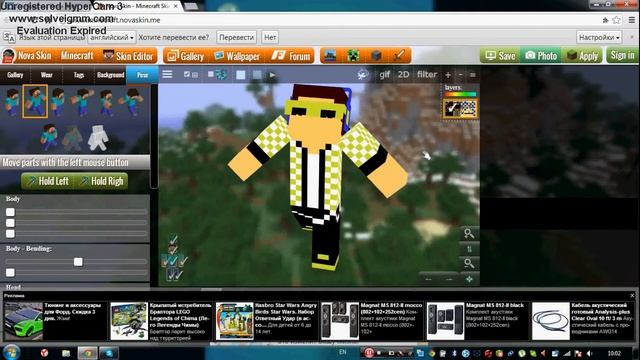This screenshot has width=640, height=360.
Task: Open the Настройки dropdown in translate bar
Action: pyautogui.click(x=599, y=37)
